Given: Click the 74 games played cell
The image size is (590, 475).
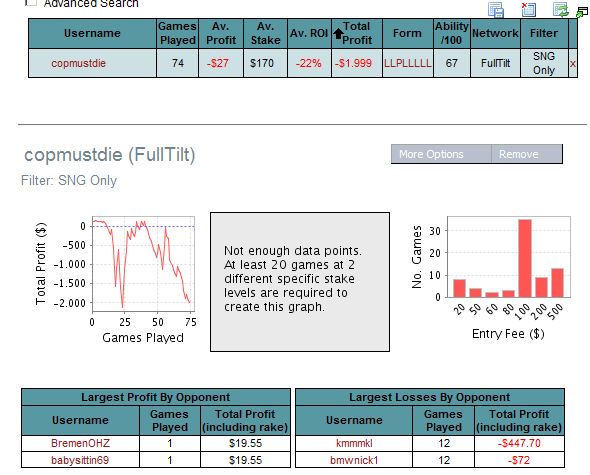Looking at the screenshot, I should [178, 63].
